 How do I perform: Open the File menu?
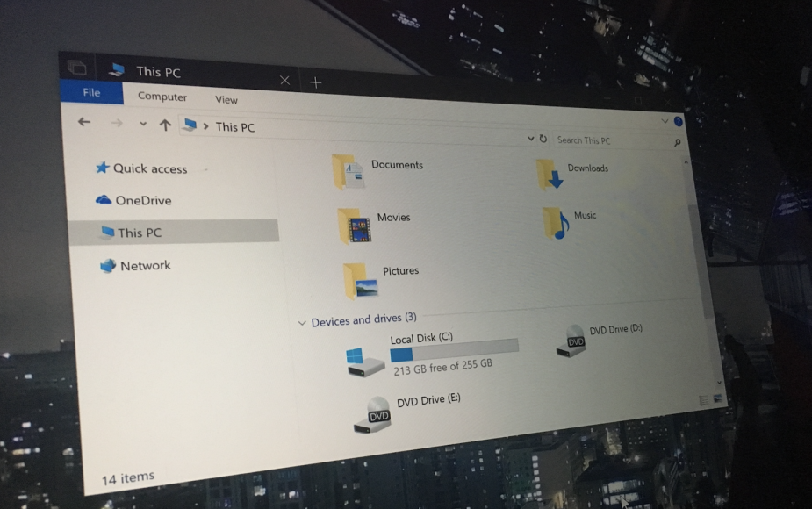point(91,92)
